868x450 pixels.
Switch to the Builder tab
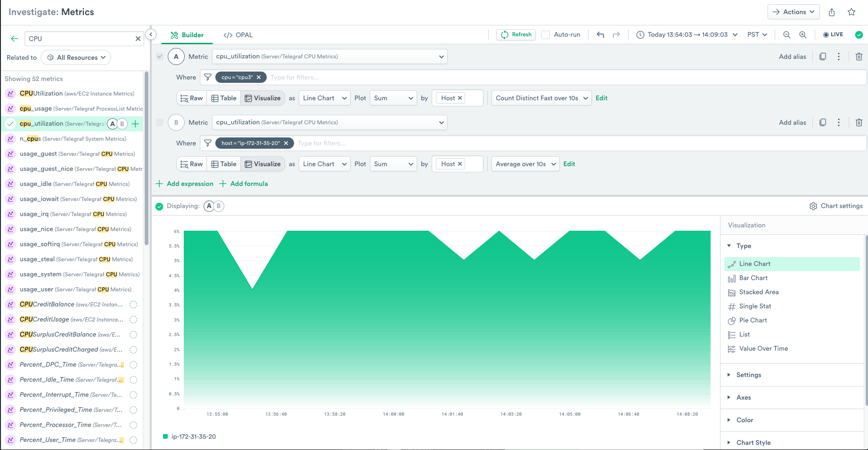[187, 35]
